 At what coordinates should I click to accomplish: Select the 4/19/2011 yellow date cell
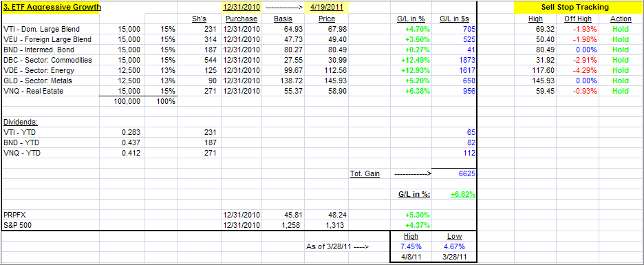[326, 8]
